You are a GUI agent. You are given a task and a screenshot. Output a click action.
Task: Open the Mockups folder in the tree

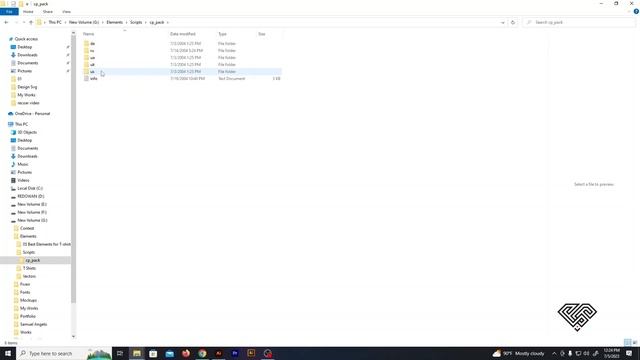click(28, 300)
